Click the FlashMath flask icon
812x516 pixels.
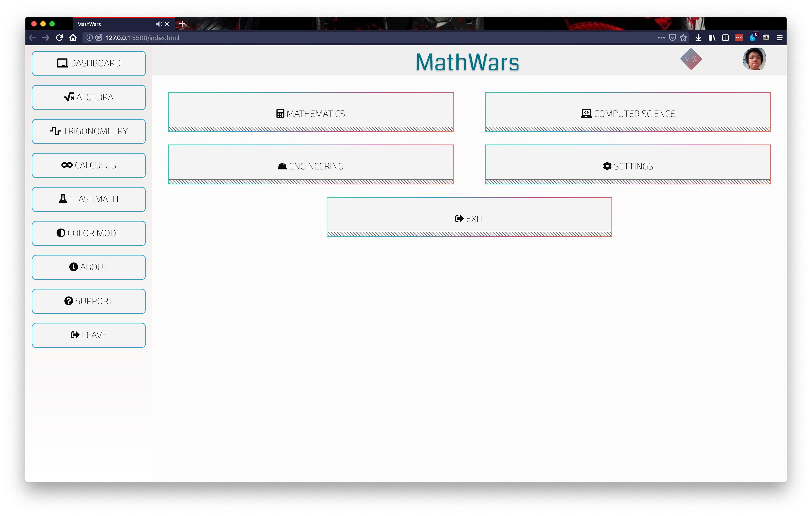tap(63, 199)
